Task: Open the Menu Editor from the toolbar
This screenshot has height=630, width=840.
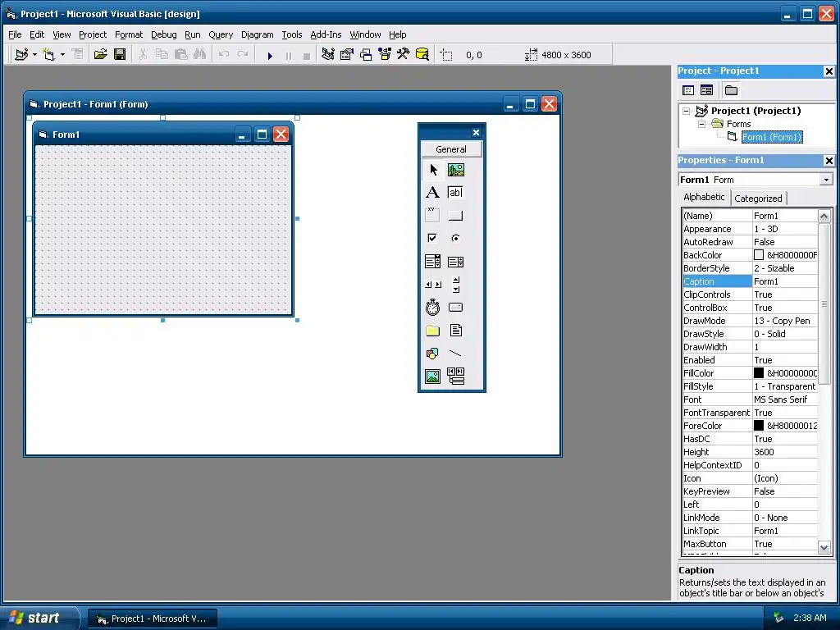Action: click(78, 55)
